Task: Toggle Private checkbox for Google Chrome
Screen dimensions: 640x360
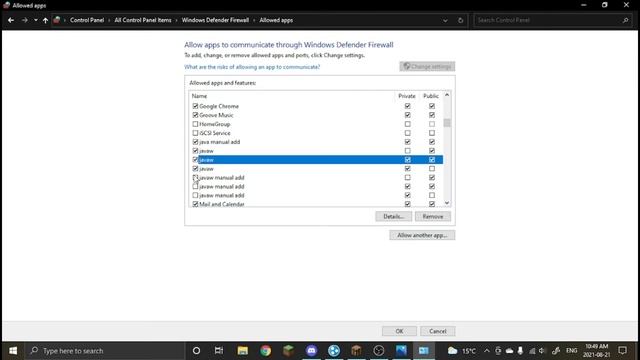Action: [x=407, y=106]
